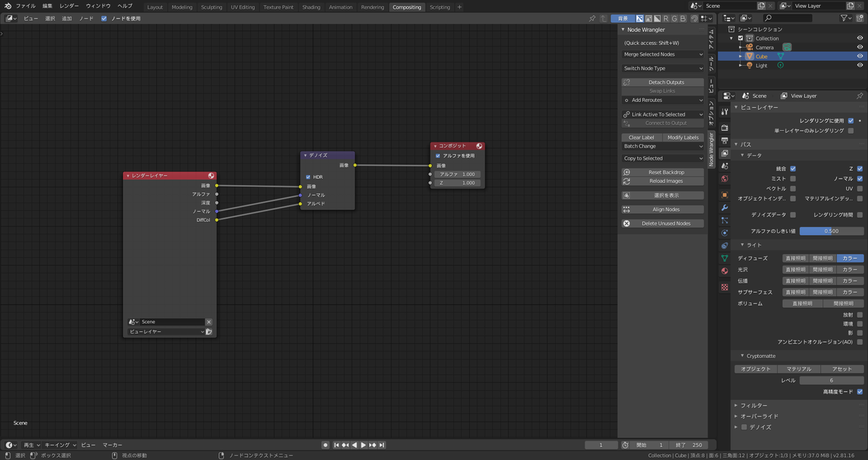Screen dimensions: 868x460
Task: Switch to the UV Editing workspace tab
Action: click(243, 7)
